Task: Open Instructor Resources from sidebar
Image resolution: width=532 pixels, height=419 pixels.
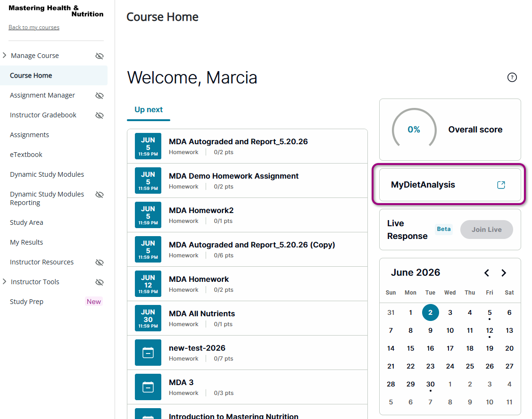Action: [x=42, y=262]
